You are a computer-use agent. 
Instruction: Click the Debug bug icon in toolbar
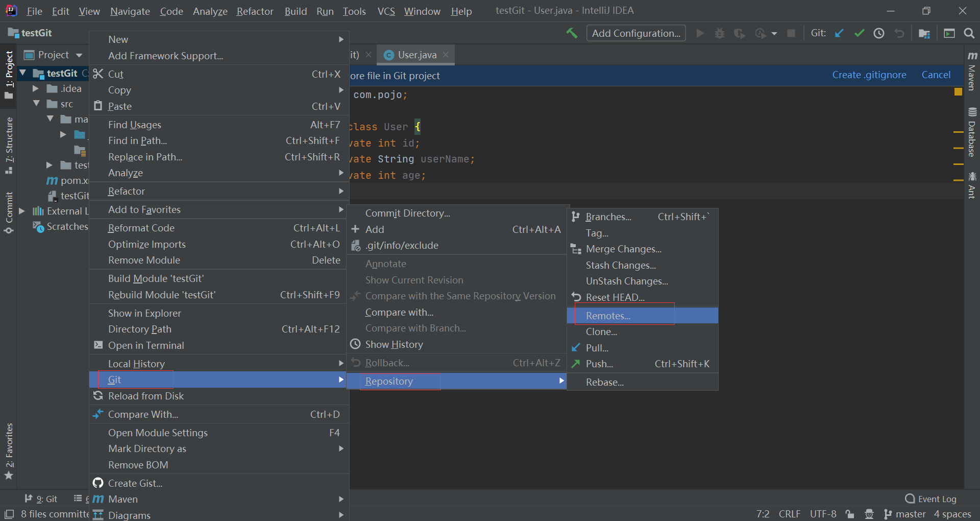(720, 33)
